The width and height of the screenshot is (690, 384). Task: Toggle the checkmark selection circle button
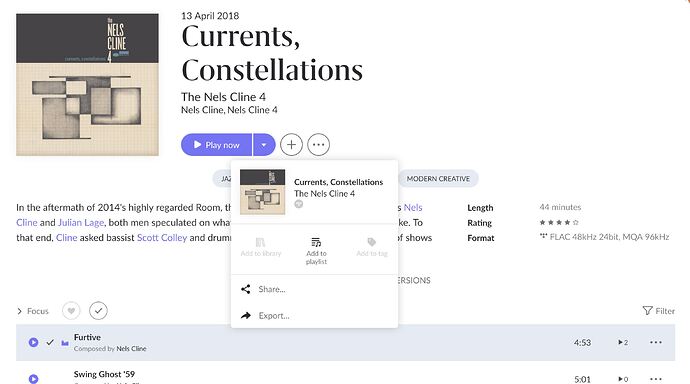click(99, 311)
